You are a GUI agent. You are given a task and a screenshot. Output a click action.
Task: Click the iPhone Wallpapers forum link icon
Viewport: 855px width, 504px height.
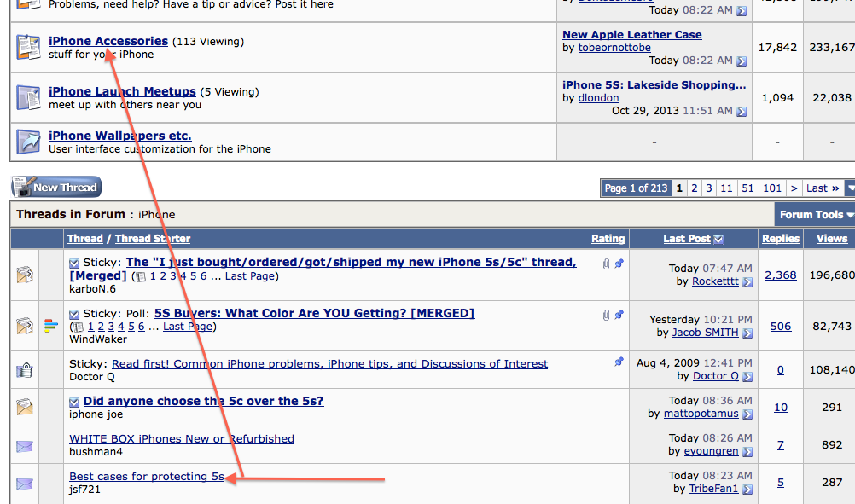tap(28, 142)
